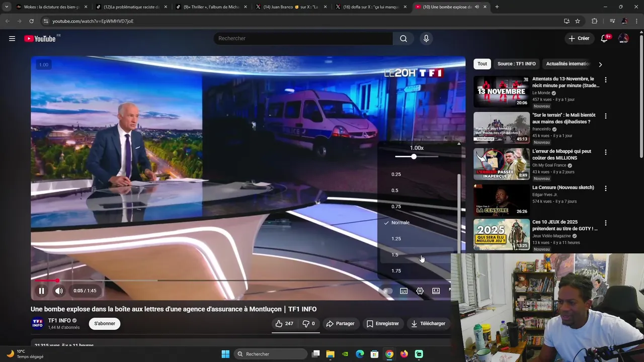
Task: Dislike the video with thumbs down
Action: (308, 324)
